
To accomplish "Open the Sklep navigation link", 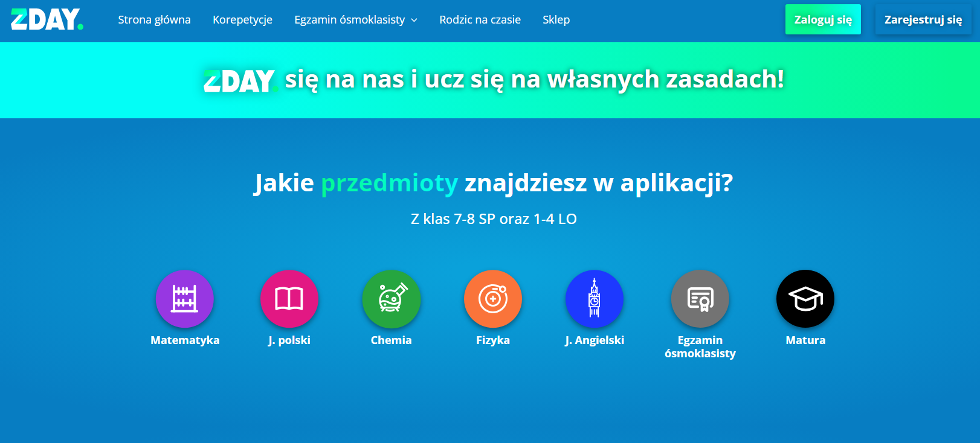I will (556, 20).
